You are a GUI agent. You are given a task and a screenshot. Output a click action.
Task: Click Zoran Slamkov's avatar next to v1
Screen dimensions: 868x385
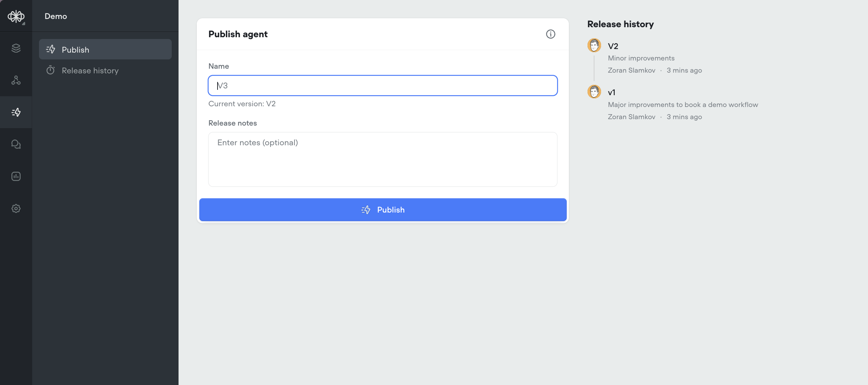(594, 92)
